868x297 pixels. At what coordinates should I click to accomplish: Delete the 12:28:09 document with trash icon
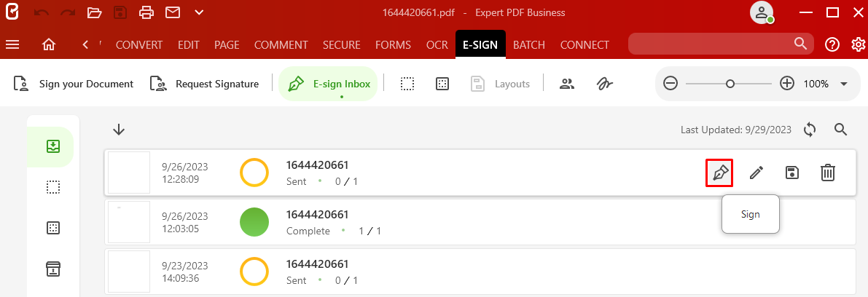coord(828,173)
